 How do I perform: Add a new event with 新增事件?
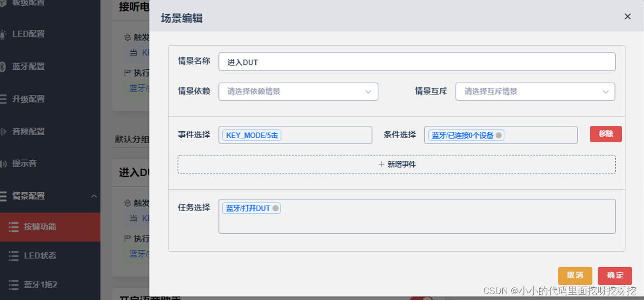(x=397, y=164)
